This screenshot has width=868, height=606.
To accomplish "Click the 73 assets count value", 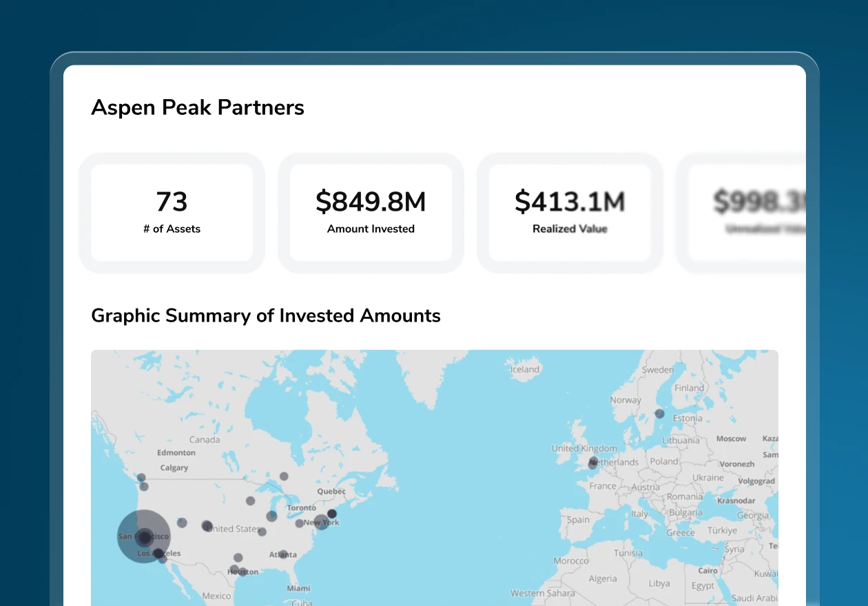I will click(x=172, y=202).
